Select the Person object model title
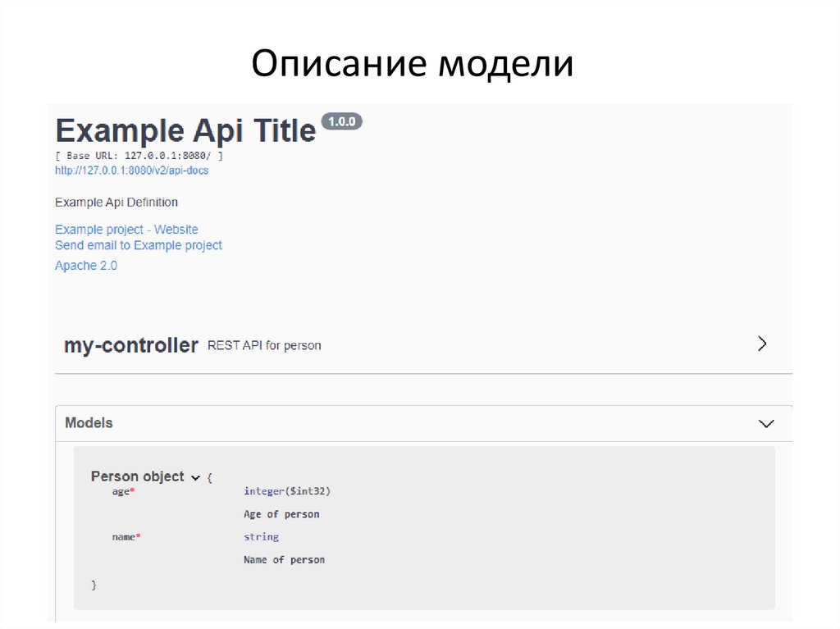Image resolution: width=840 pixels, height=629 pixels. [x=137, y=476]
